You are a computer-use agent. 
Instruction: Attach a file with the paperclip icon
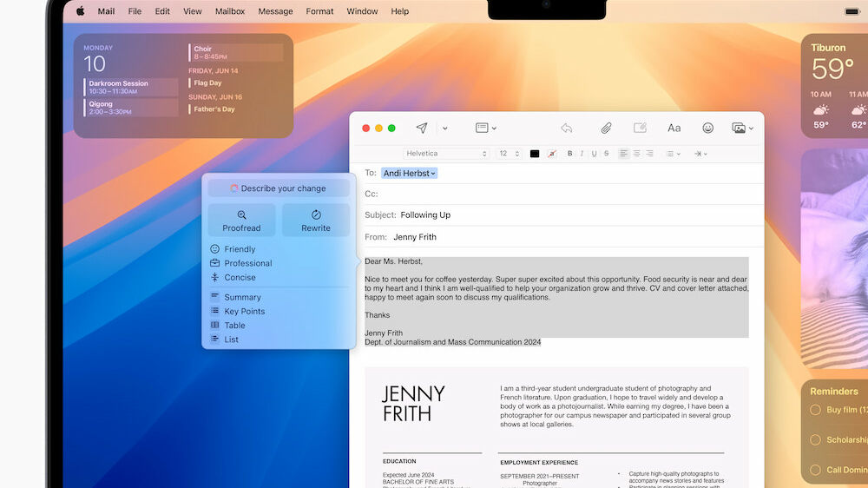606,129
